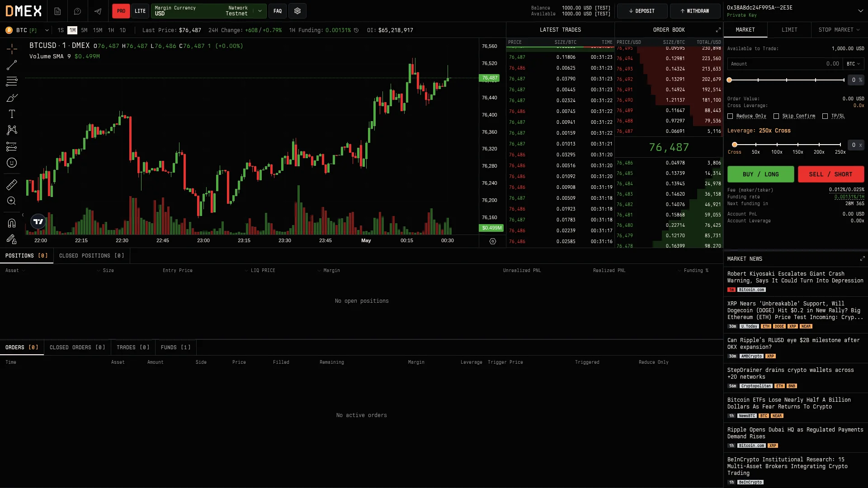Click the Amount input field

tap(785, 64)
